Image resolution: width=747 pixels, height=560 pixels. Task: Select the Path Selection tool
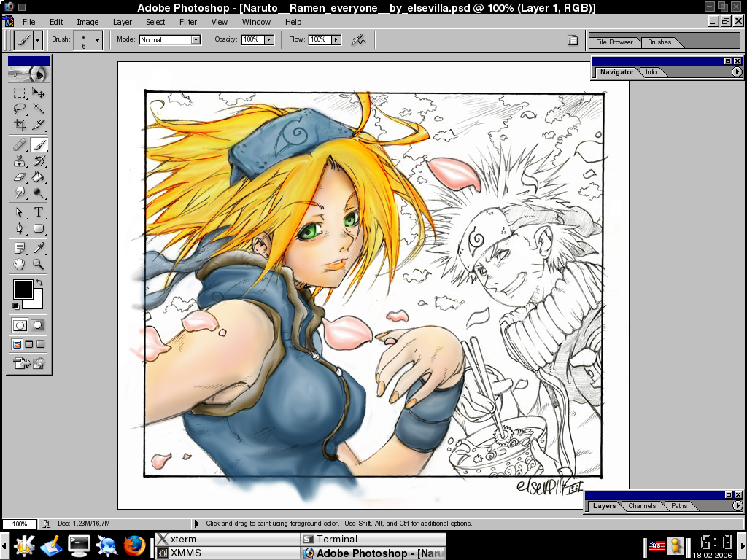[x=20, y=212]
